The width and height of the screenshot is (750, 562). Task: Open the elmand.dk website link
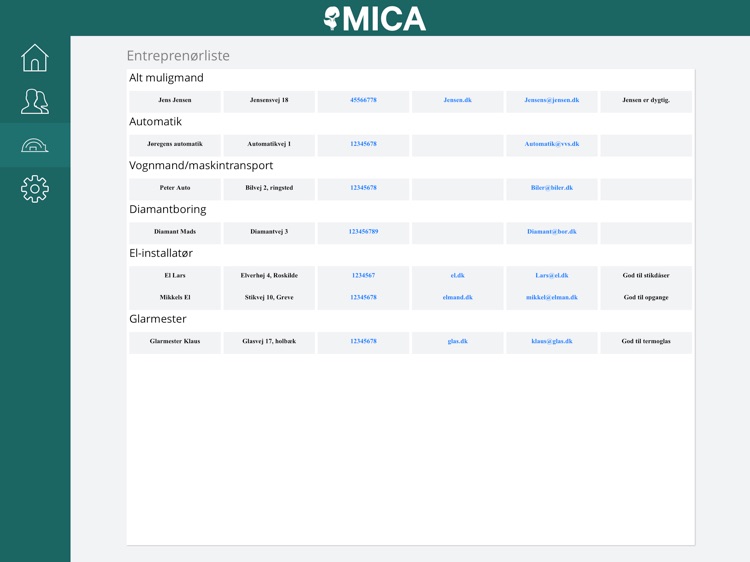coord(457,297)
